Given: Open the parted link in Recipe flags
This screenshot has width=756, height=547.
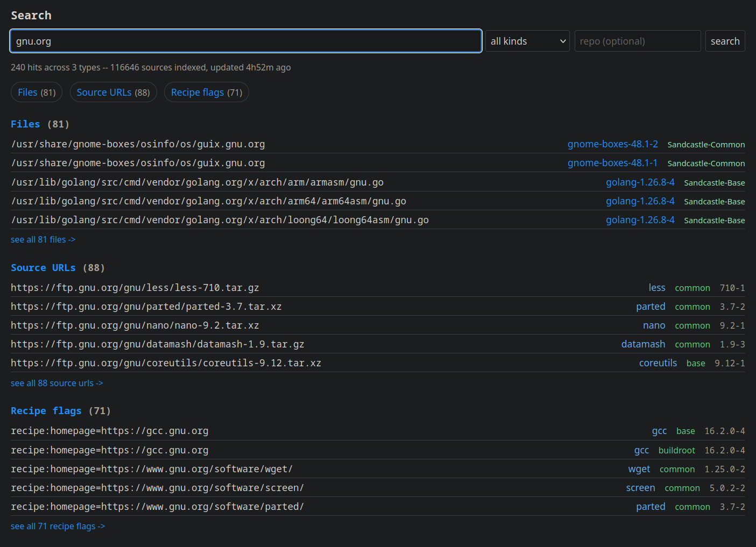Looking at the screenshot, I should (651, 507).
